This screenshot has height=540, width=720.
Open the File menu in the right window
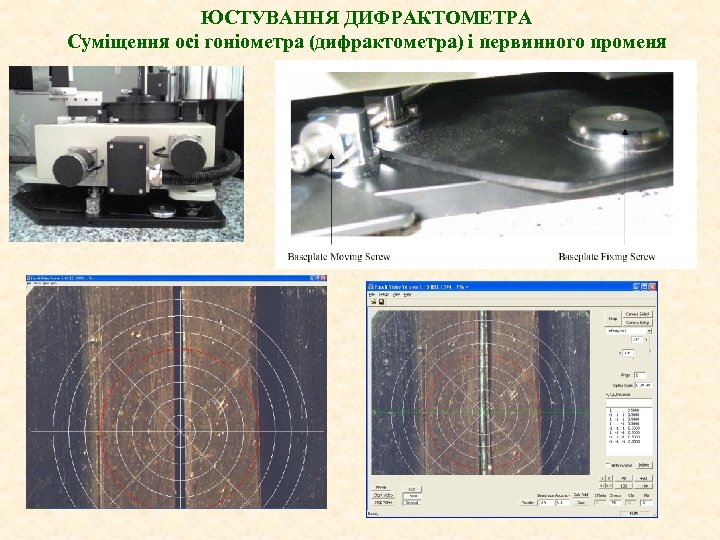[373, 294]
